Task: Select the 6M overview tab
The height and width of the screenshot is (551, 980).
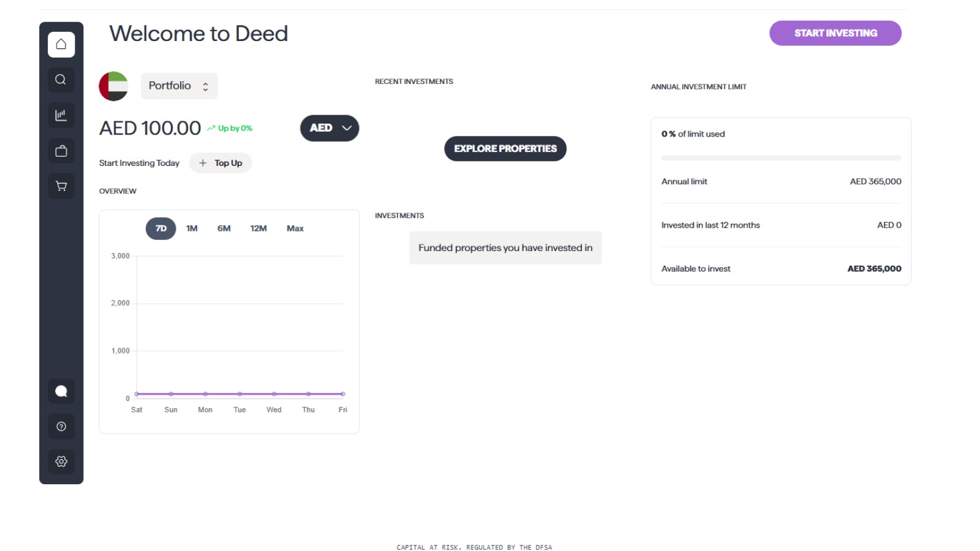Action: point(224,228)
